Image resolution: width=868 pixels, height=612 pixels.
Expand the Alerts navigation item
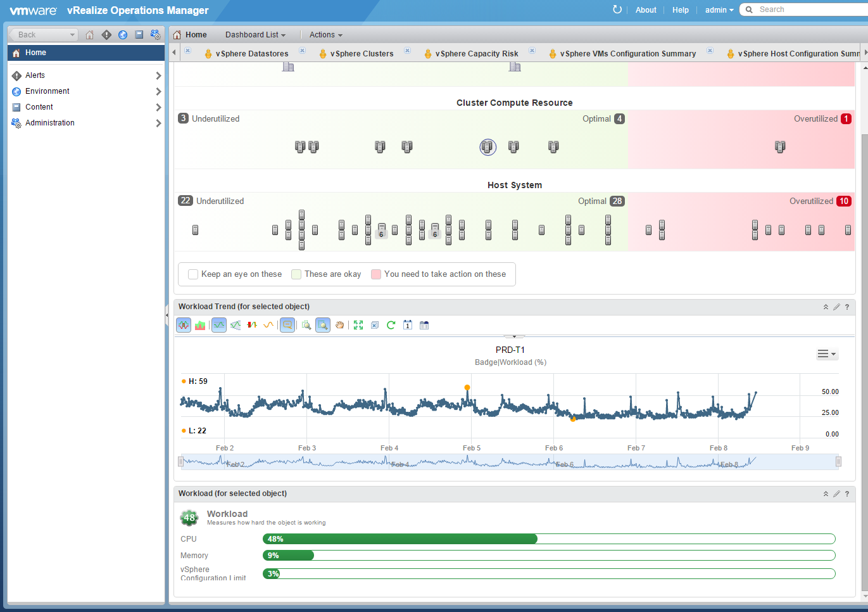158,75
